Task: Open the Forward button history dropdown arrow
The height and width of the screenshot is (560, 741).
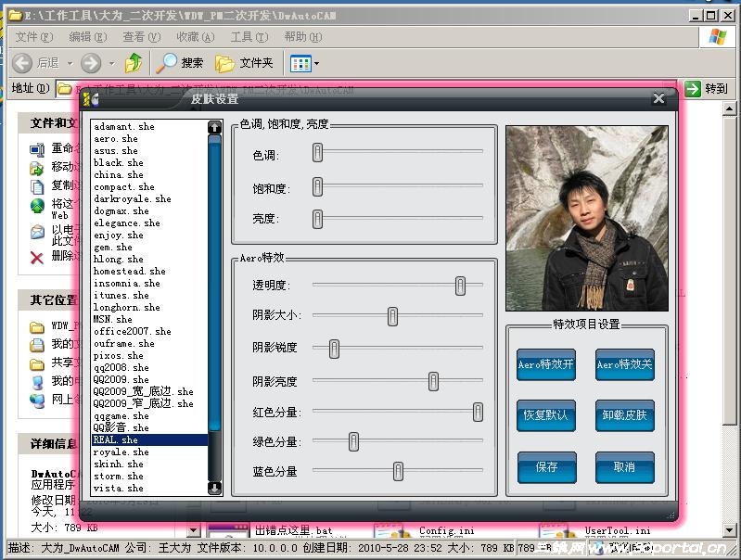Action: (x=112, y=63)
